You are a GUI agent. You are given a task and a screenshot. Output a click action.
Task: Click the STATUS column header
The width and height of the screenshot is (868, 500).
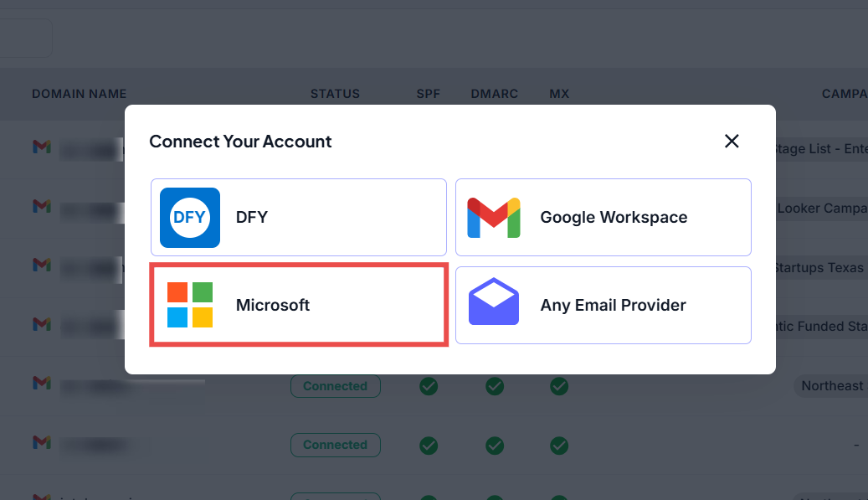coord(335,94)
